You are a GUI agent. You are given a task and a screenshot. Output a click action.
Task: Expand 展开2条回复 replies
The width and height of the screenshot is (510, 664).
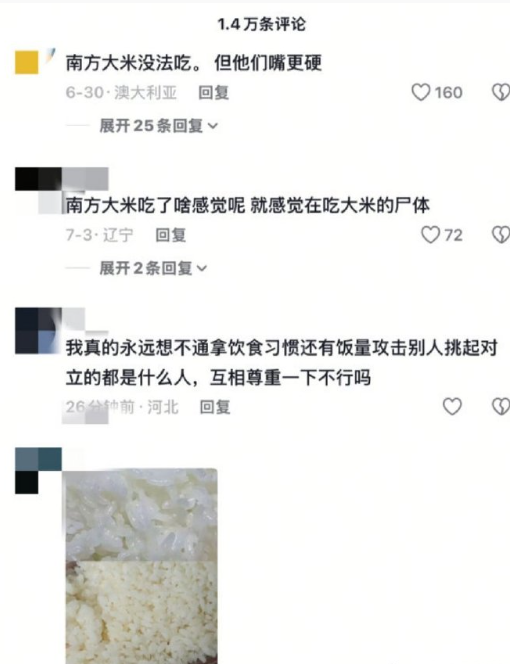coord(153,268)
